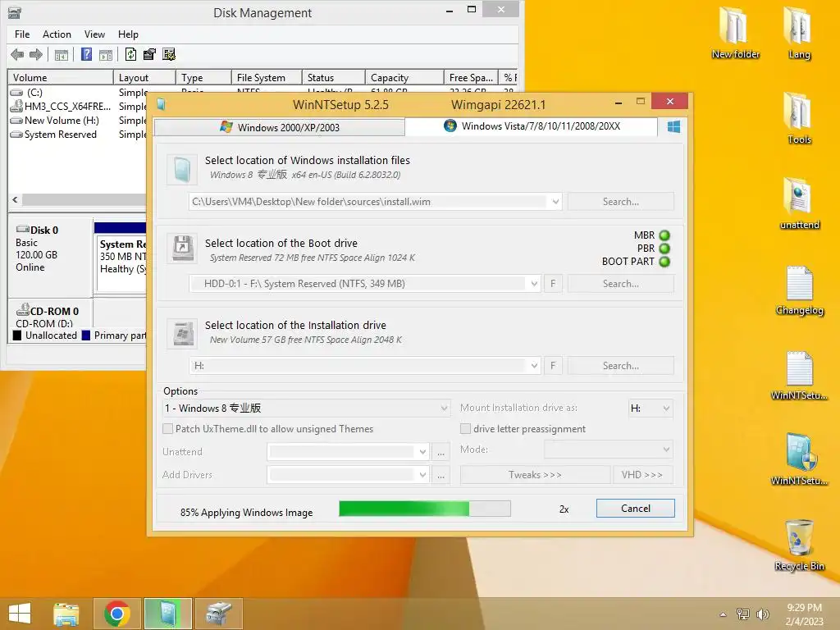Viewport: 840px width, 630px height.
Task: Click the Unattend browse ellipsis button
Action: point(441,452)
